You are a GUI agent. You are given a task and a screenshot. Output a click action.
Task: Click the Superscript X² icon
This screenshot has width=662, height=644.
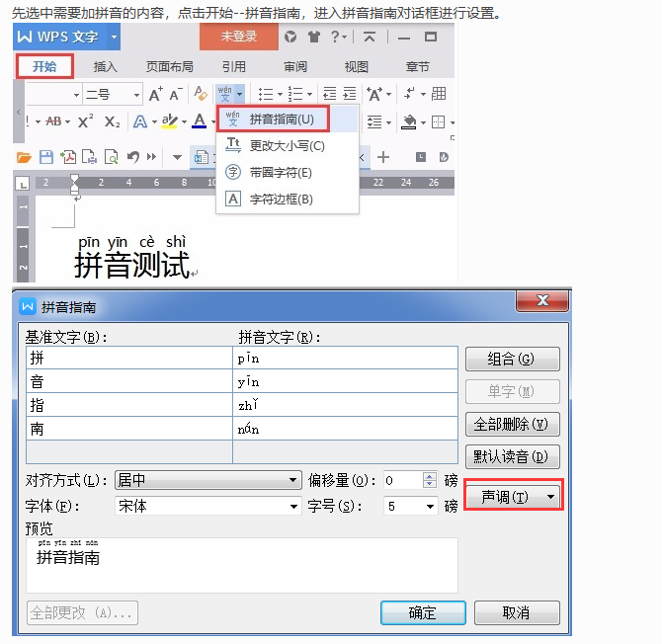click(85, 121)
